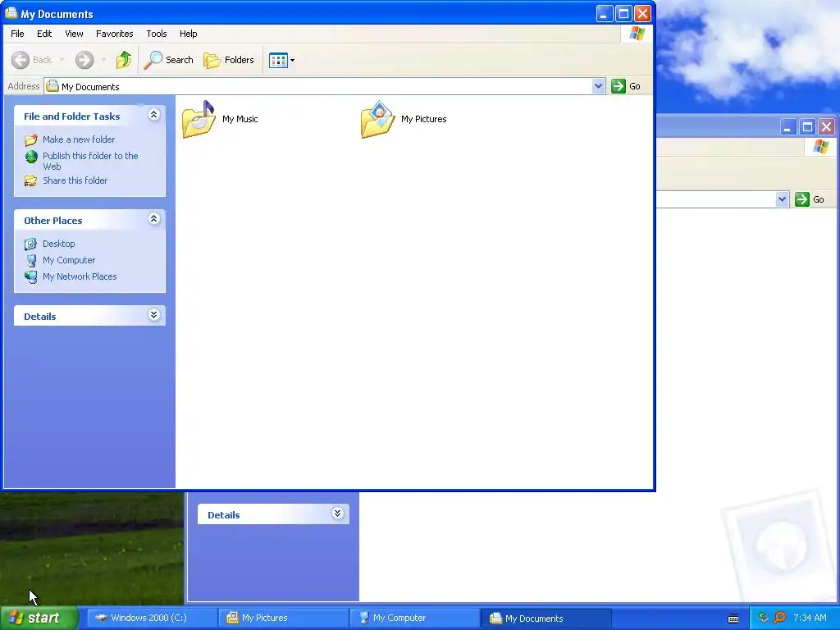Screen dimensions: 840x630
Task: Open the Search toolbar button
Action: point(168,60)
